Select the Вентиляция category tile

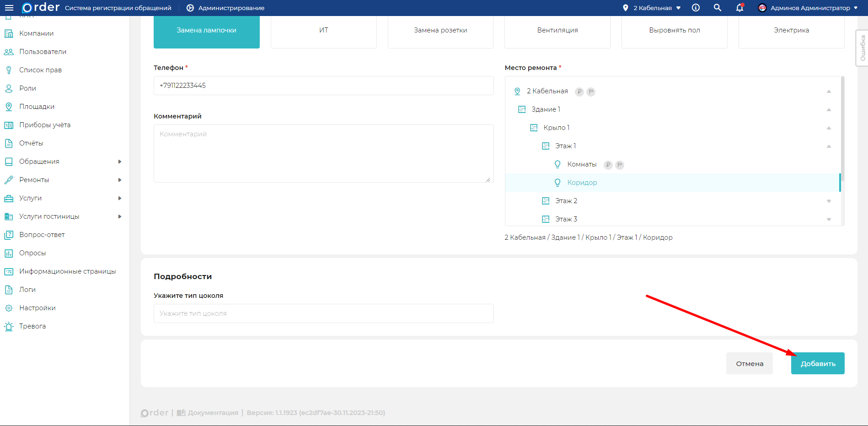coord(557,30)
